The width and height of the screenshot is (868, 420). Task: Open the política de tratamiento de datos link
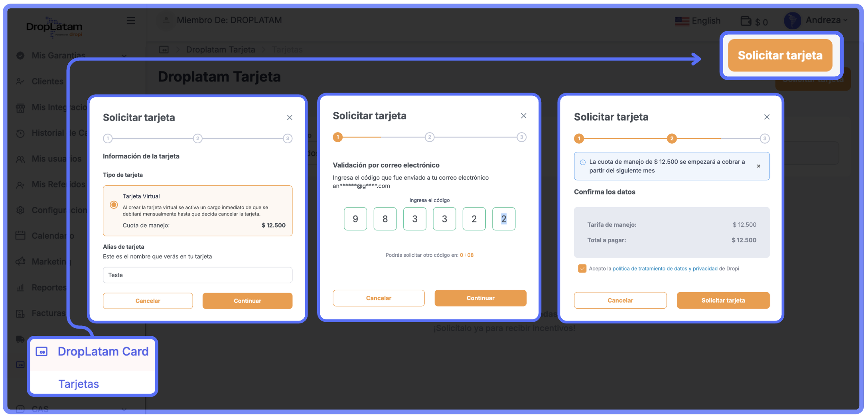649,269
